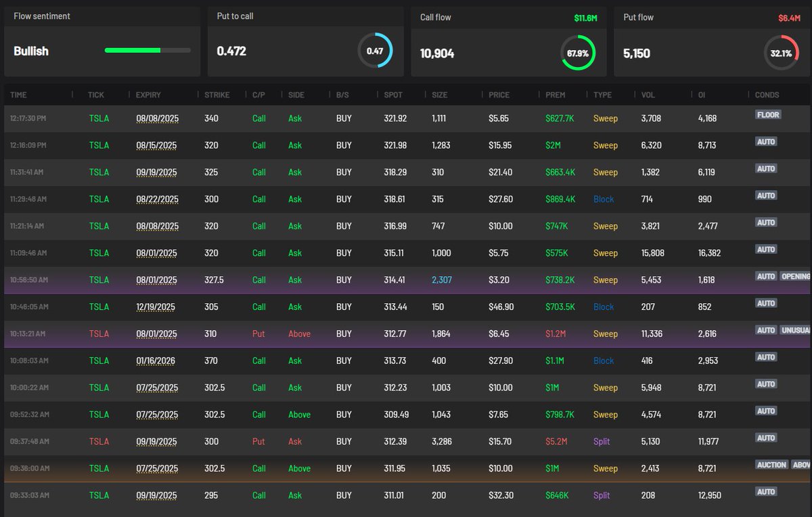
Task: Click the Put flow 32.1% ring gauge
Action: tap(781, 53)
